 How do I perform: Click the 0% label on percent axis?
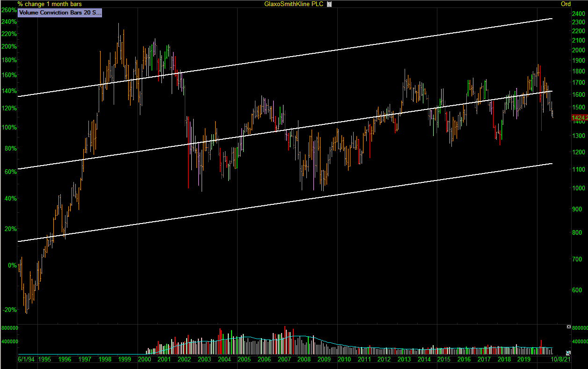12,265
